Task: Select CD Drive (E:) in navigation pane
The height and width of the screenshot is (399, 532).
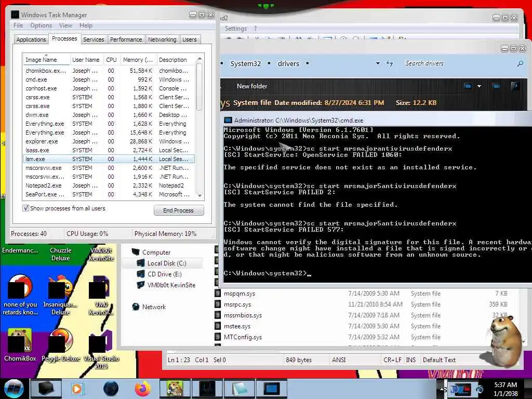Action: 159,274
